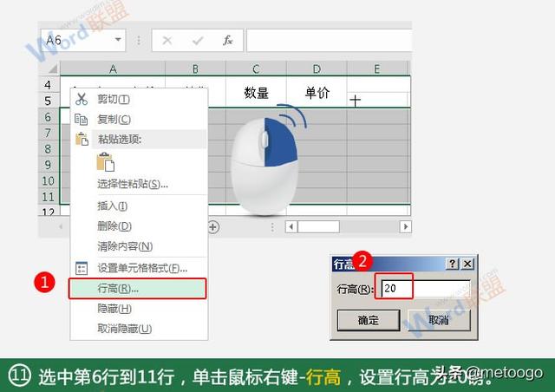Select row 8 header
Screen dimensions: 555x392
point(49,148)
